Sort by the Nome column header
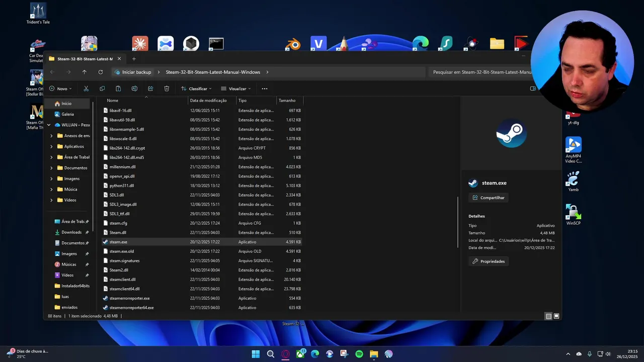 pyautogui.click(x=146, y=101)
